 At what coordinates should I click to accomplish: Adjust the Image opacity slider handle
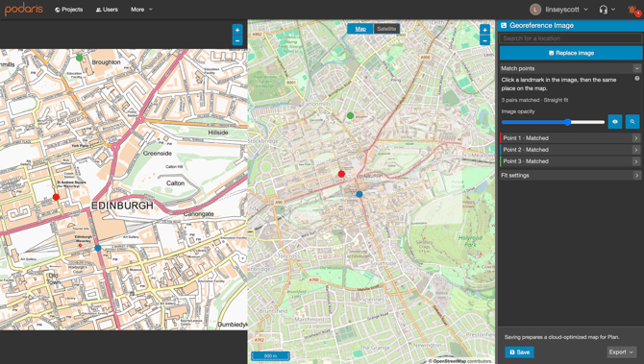[x=568, y=122]
